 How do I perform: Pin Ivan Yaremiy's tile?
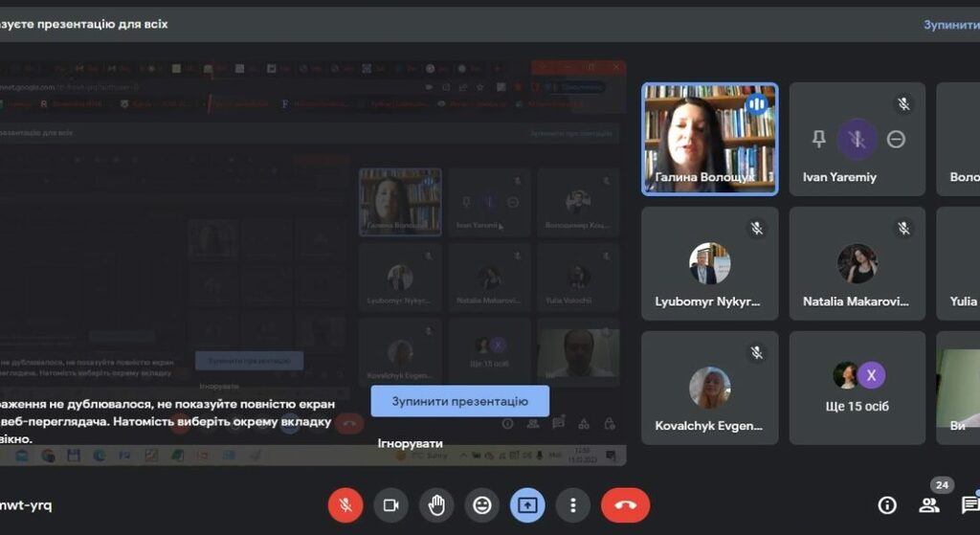pos(818,140)
